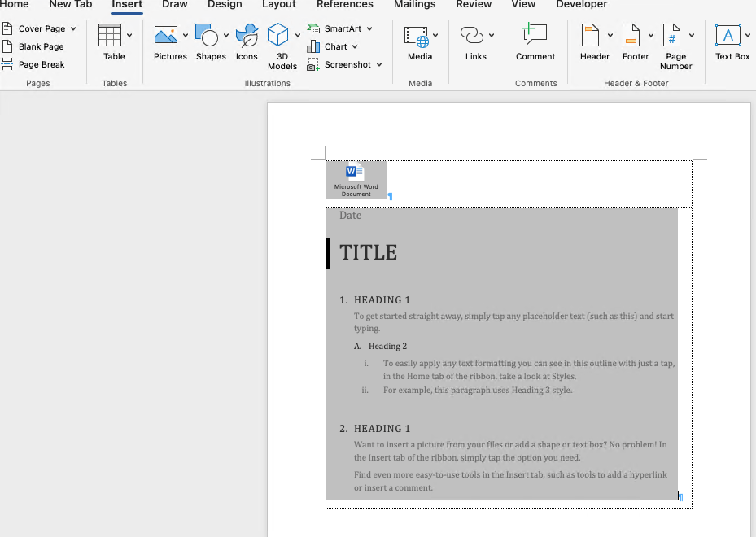
Task: Click the Links chain icon
Action: 471,35
